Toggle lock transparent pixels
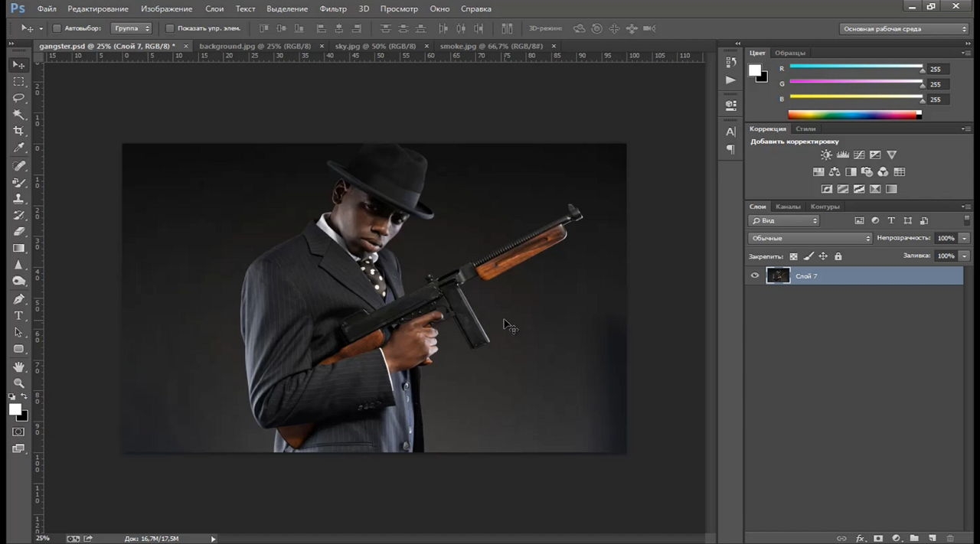This screenshot has width=980, height=544. pos(793,256)
